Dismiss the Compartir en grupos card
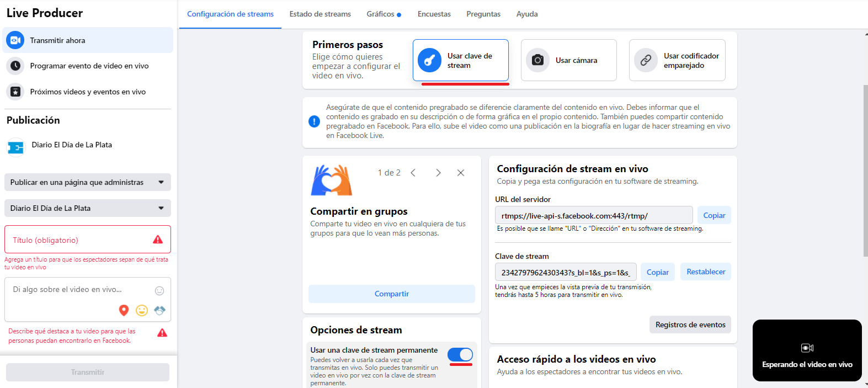 (x=461, y=173)
